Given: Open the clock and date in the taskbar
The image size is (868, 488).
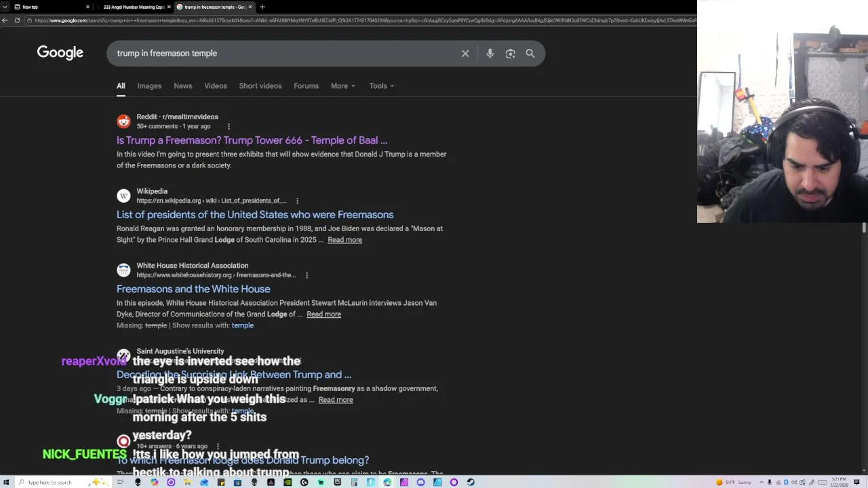Looking at the screenshot, I should [839, 482].
